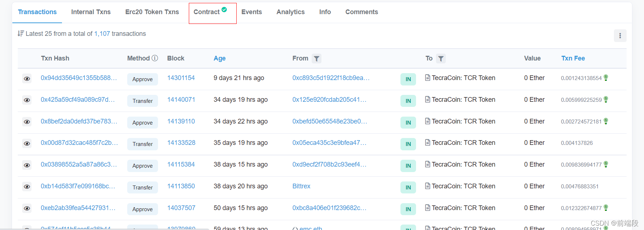Preview transaction 0x425a59cf49a089c97d with eye icon
Viewport: 644px width, 230px height.
[x=27, y=100]
